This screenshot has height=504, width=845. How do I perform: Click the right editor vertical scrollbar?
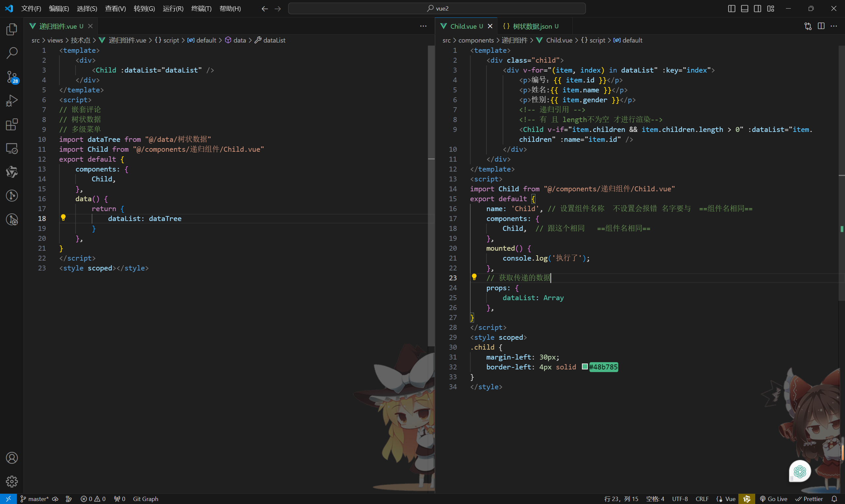842,173
